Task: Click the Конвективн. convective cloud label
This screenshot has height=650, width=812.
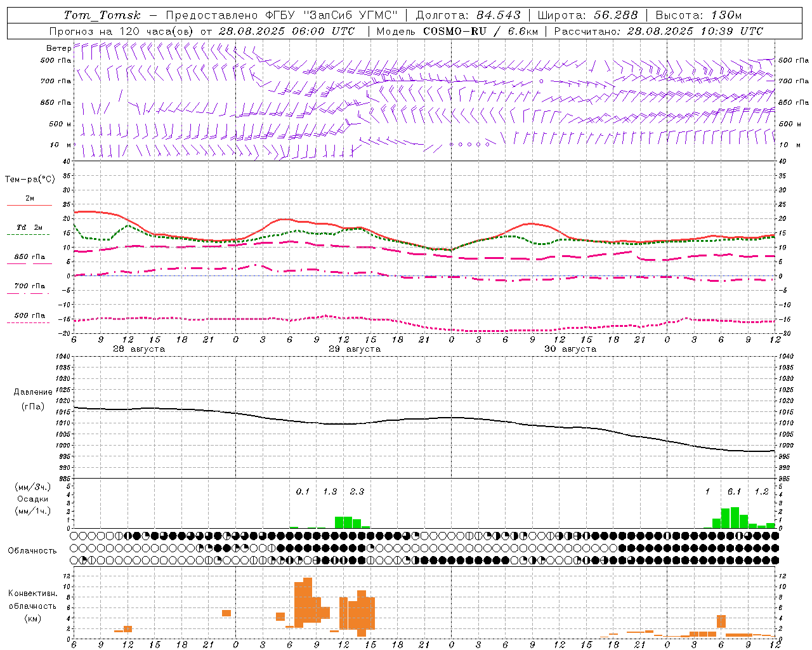Action: coord(33,594)
